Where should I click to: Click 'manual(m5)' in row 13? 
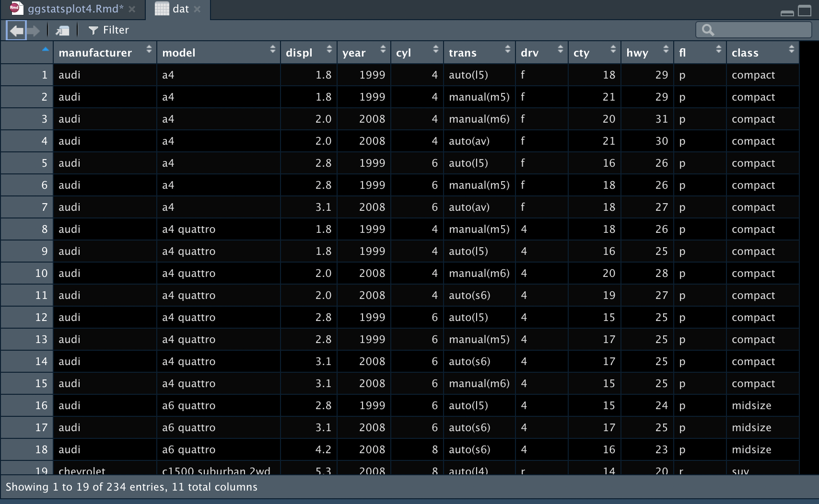479,339
